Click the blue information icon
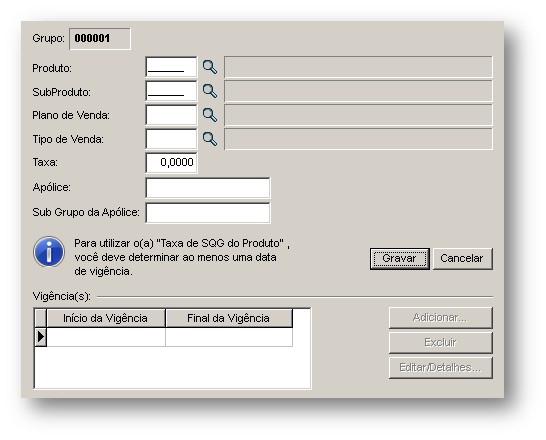546x440 pixels. point(49,252)
